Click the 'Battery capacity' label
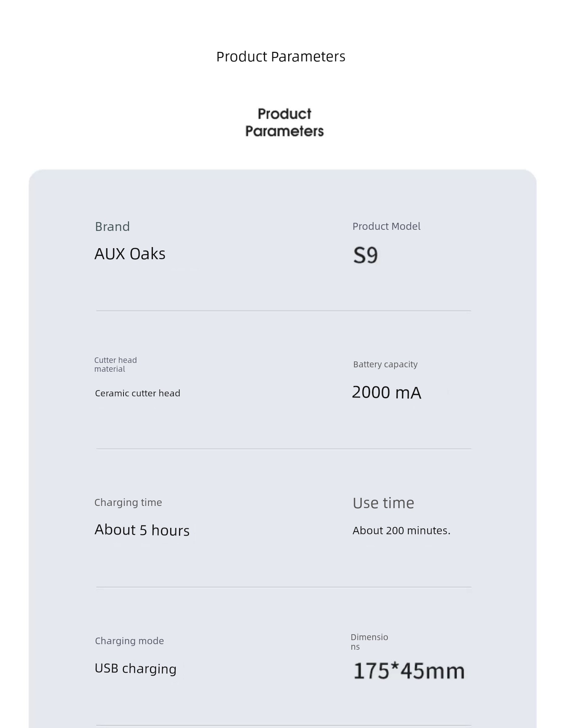The height and width of the screenshot is (728, 569). 385,364
